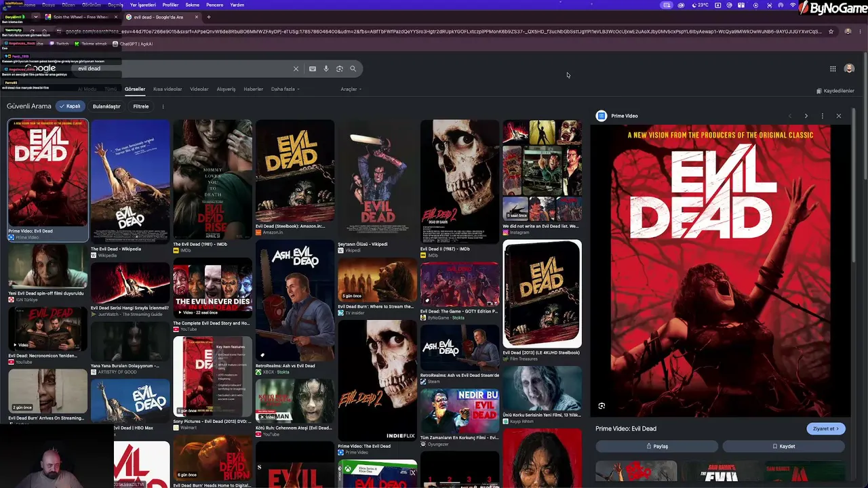Click the 'Kaydet' save button
Image resolution: width=868 pixels, height=488 pixels.
coord(784,446)
